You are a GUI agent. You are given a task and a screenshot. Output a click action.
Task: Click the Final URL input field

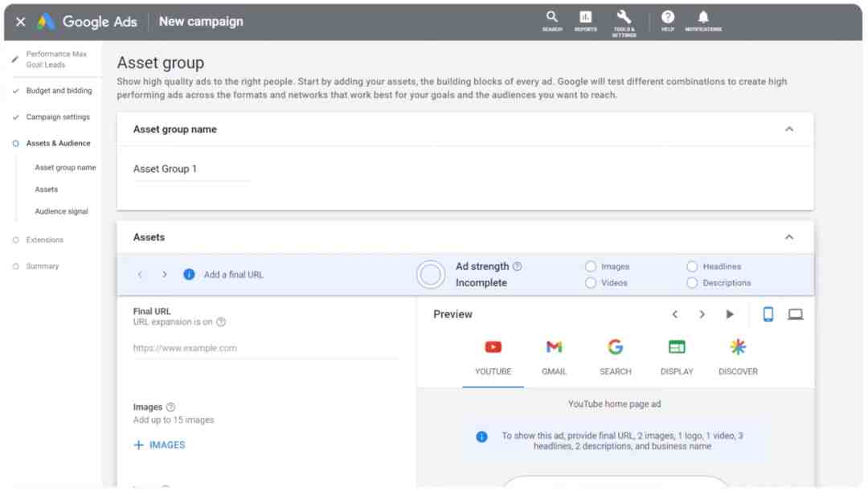point(266,348)
